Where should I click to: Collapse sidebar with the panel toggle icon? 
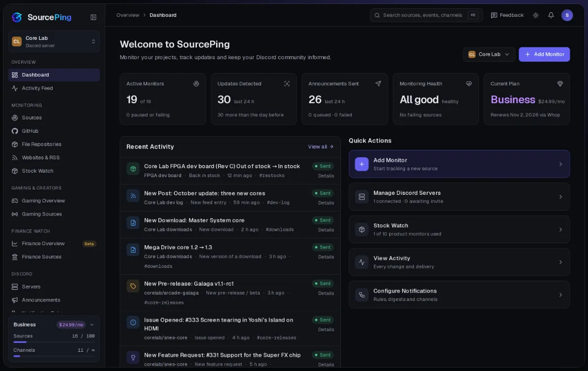coord(93,17)
